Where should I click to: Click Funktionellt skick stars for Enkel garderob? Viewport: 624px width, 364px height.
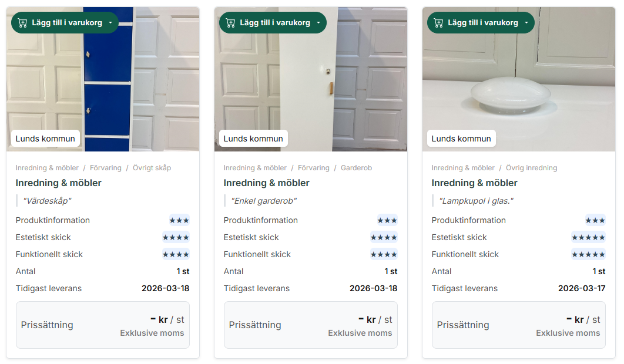click(384, 254)
